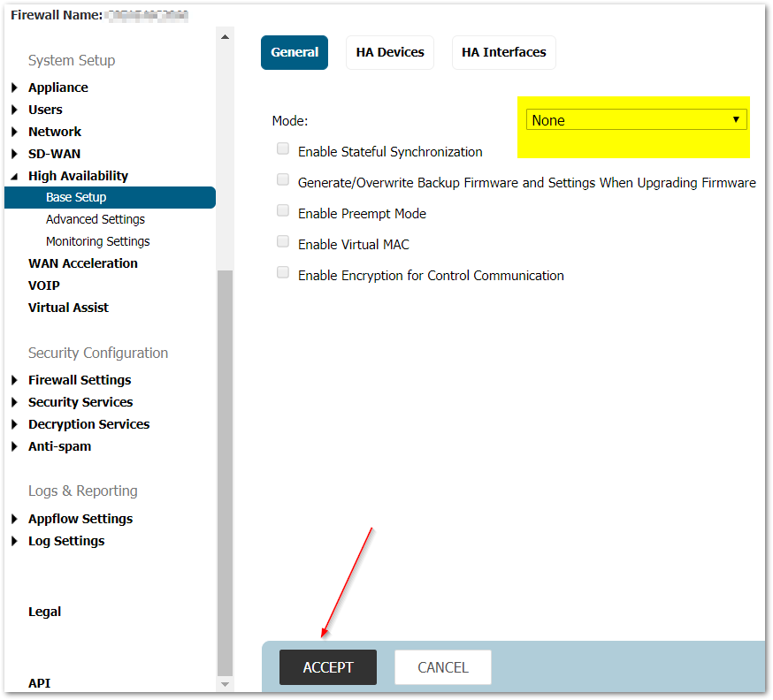Open the Mode dropdown showing None
773x700 pixels.
click(x=636, y=120)
